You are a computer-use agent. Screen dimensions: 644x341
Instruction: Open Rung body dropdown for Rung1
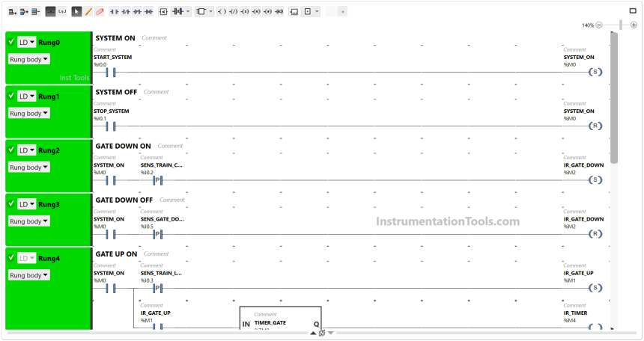(29, 113)
